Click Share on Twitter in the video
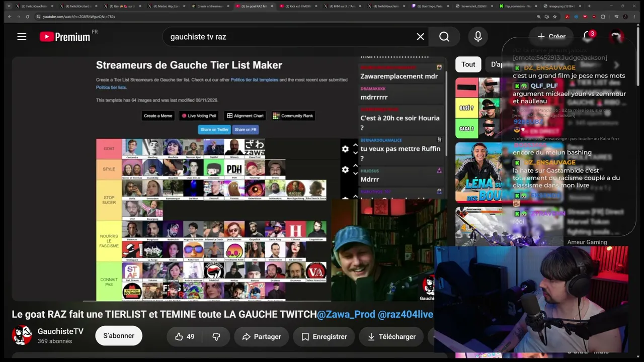Viewport: 644px width, 362px height. click(x=214, y=130)
